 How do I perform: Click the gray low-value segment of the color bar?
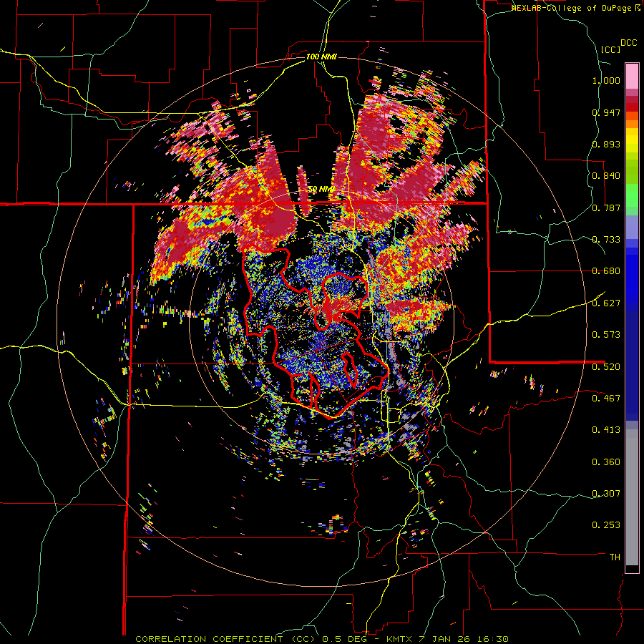(x=632, y=497)
